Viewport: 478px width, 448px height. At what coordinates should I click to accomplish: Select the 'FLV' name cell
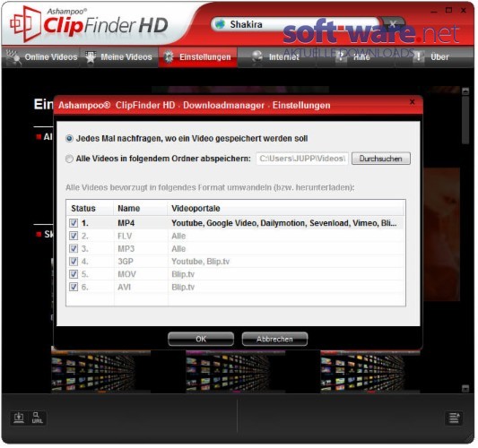(x=125, y=236)
